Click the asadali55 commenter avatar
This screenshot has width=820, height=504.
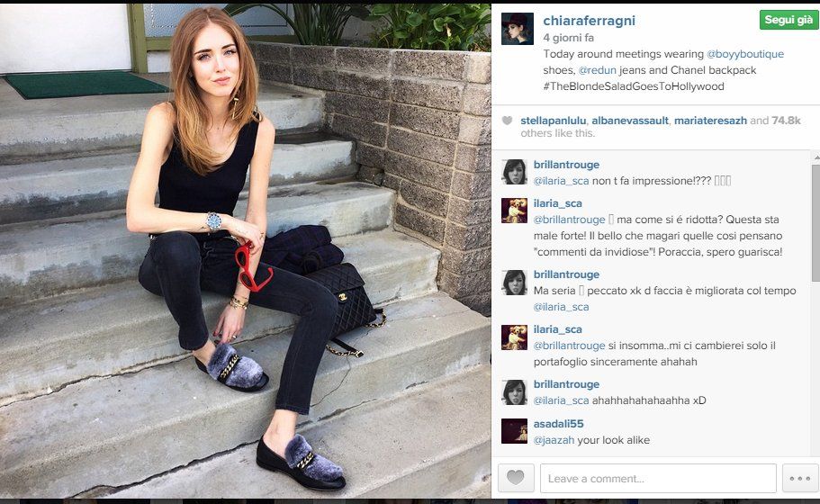tap(514, 431)
